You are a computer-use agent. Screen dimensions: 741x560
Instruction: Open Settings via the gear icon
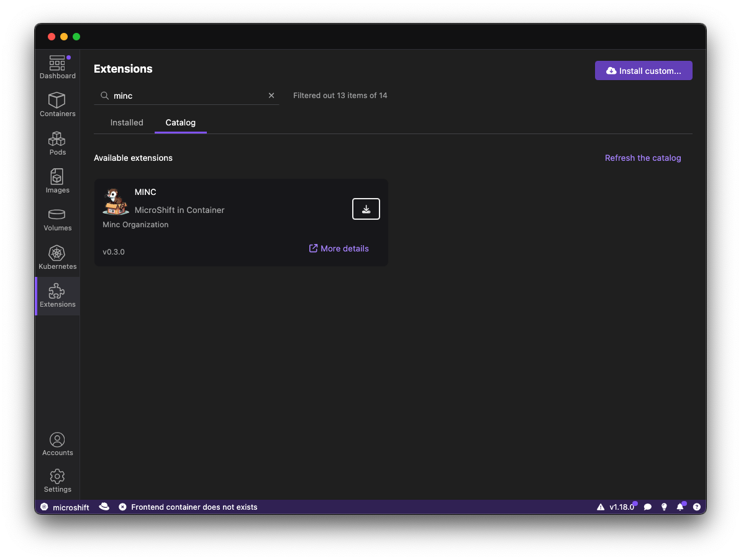pyautogui.click(x=57, y=481)
